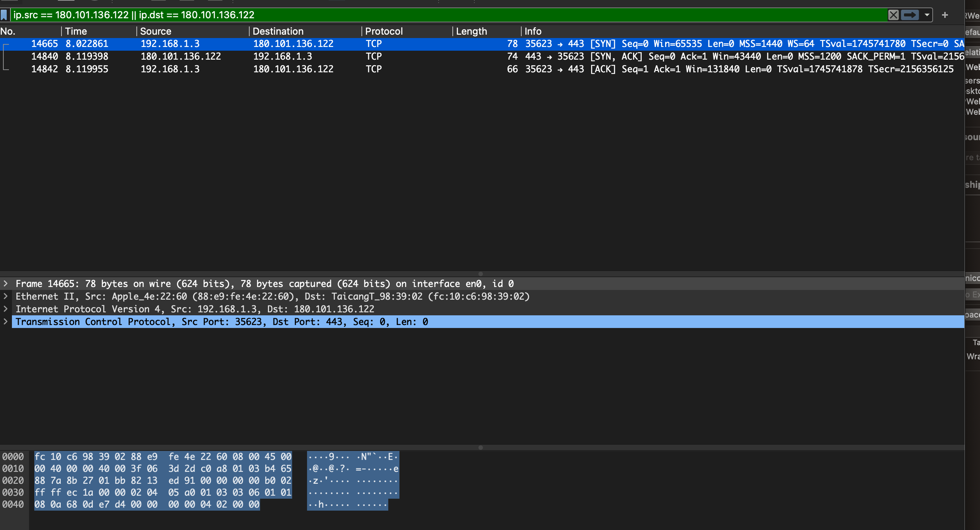Sort by the Length column header
This screenshot has height=530, width=980.
471,31
